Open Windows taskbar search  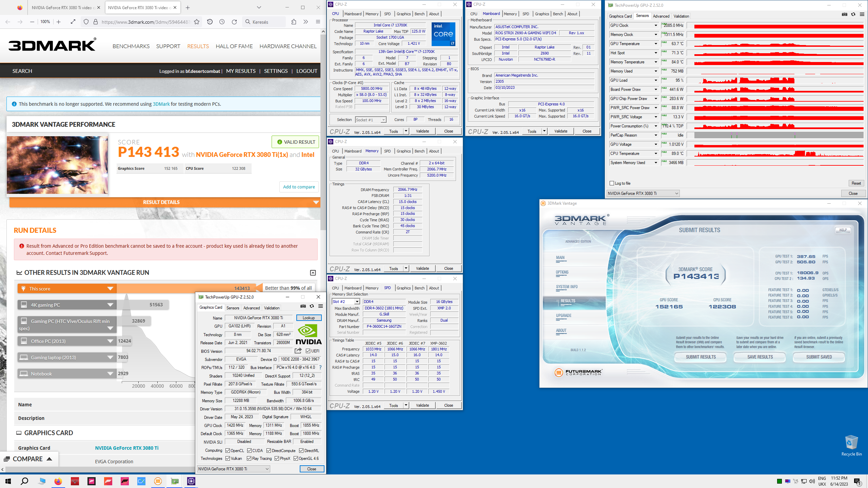pos(24,481)
